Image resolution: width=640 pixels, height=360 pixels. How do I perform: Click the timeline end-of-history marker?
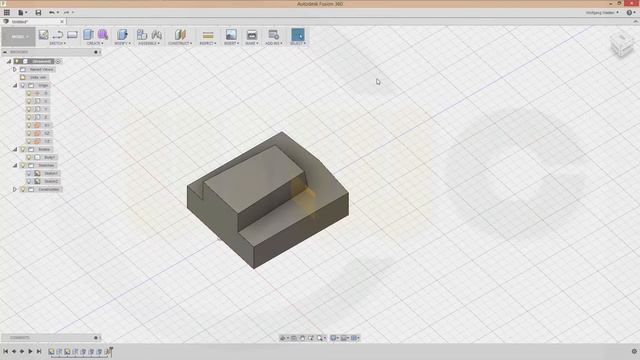click(x=111, y=351)
